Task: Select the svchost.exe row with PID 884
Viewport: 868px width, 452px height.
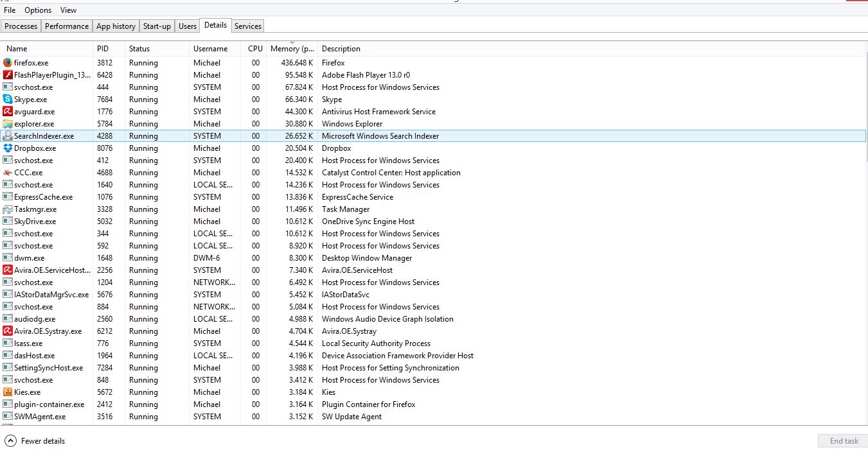Action: coord(434,307)
